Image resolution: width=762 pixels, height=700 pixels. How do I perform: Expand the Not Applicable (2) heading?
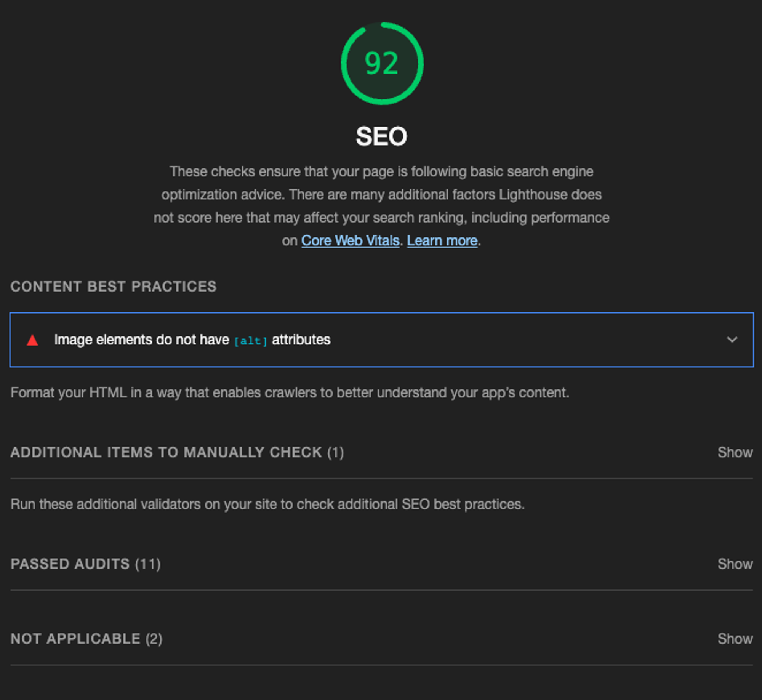click(x=86, y=639)
